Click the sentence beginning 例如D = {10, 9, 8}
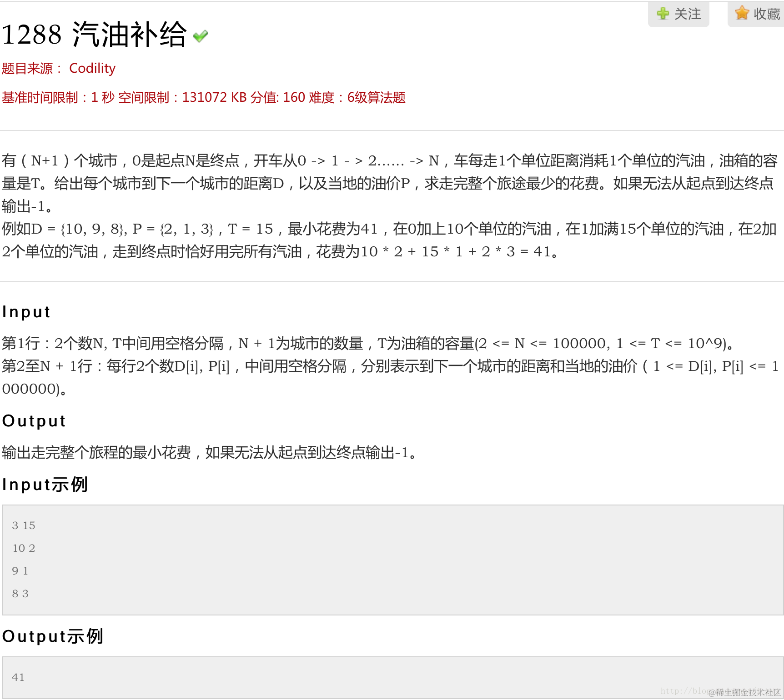Image resolution: width=784 pixels, height=700 pixels. 390,240
